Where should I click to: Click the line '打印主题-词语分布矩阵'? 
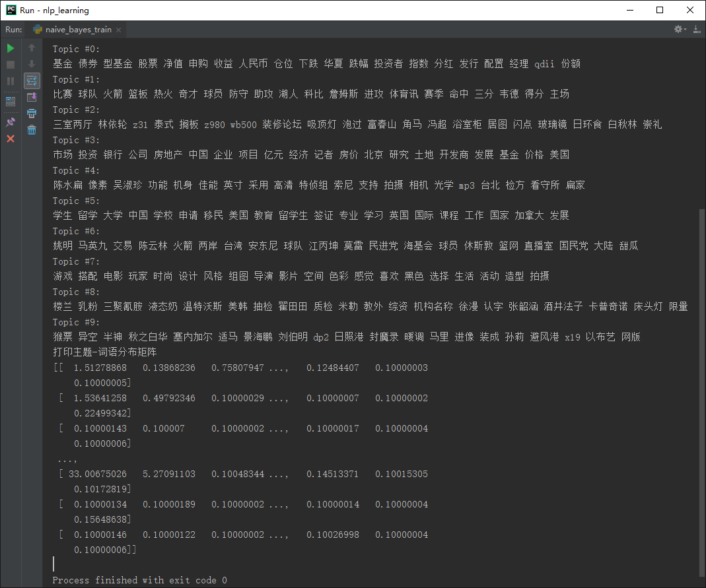[104, 352]
